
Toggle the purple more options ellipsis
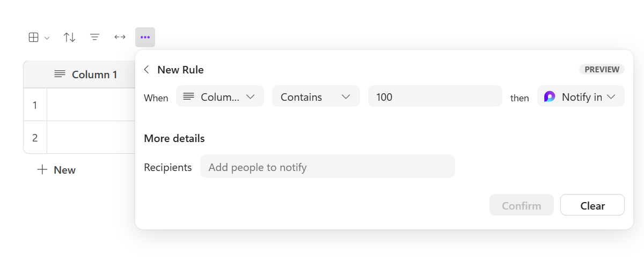click(145, 37)
